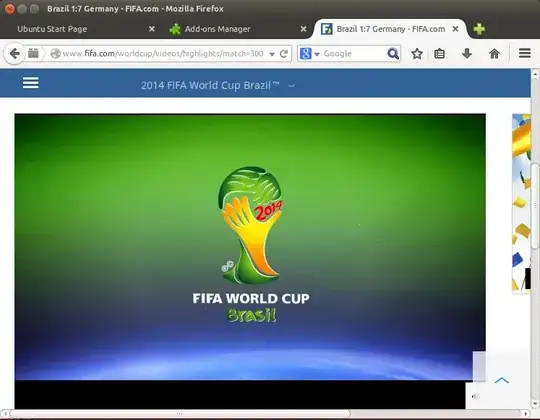Open the FIFA site hamburger menu
The width and height of the screenshot is (540, 420).
tap(31, 83)
